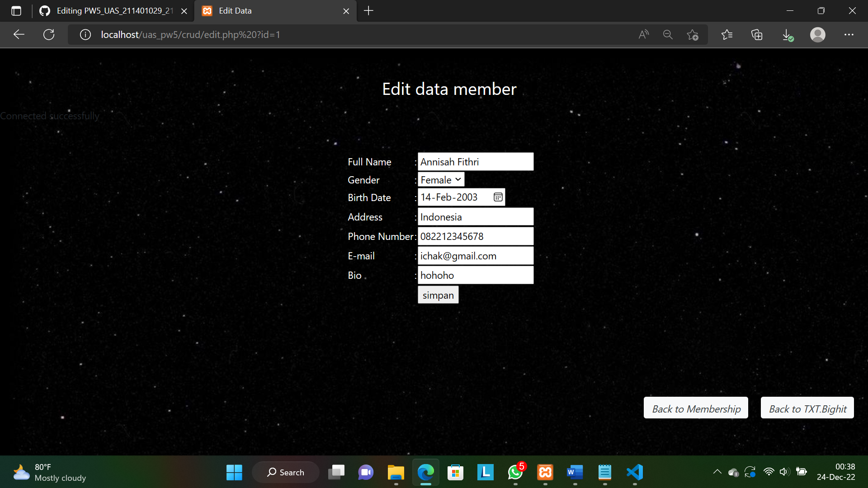
Task: Open WhatsApp from the taskbar
Action: 515,473
